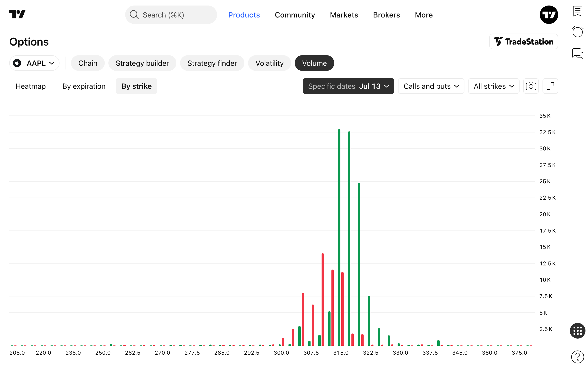Click the TradeStation broker button
Screen dimensions: 588x368
click(x=523, y=41)
